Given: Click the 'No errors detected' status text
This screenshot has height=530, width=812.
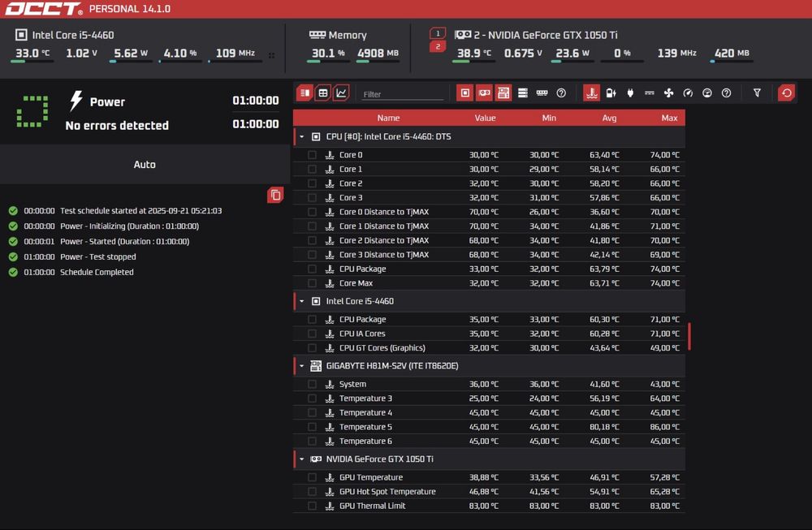Looking at the screenshot, I should pyautogui.click(x=117, y=125).
